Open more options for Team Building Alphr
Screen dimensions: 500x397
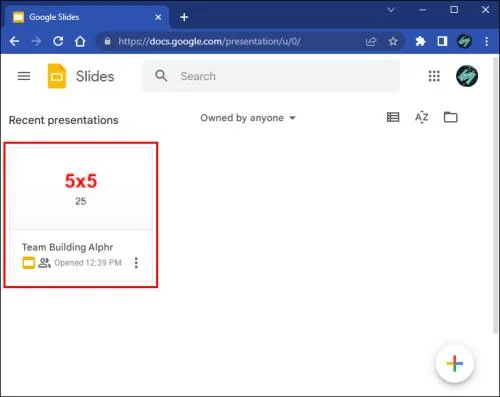tap(136, 263)
